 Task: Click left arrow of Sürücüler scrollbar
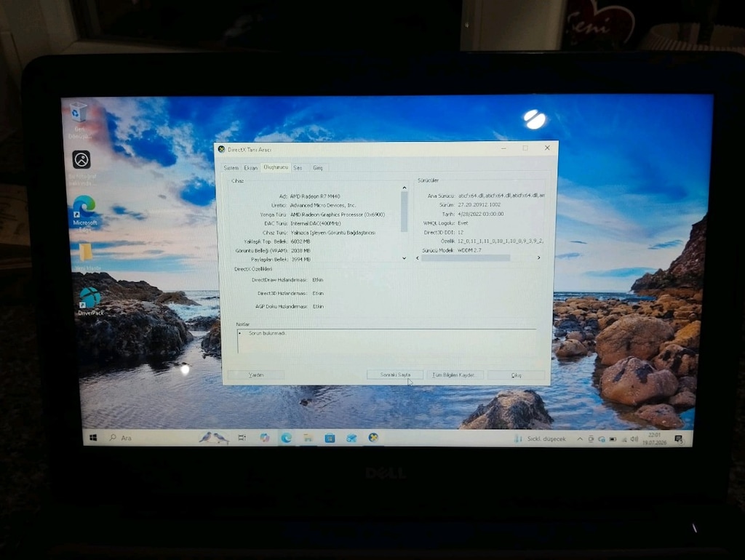(x=418, y=258)
